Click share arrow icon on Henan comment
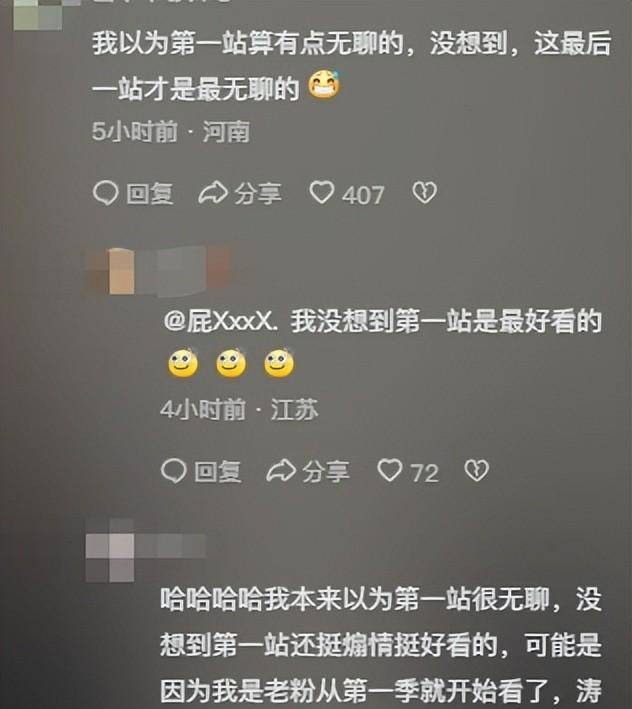This screenshot has width=632, height=709. pos(213,193)
